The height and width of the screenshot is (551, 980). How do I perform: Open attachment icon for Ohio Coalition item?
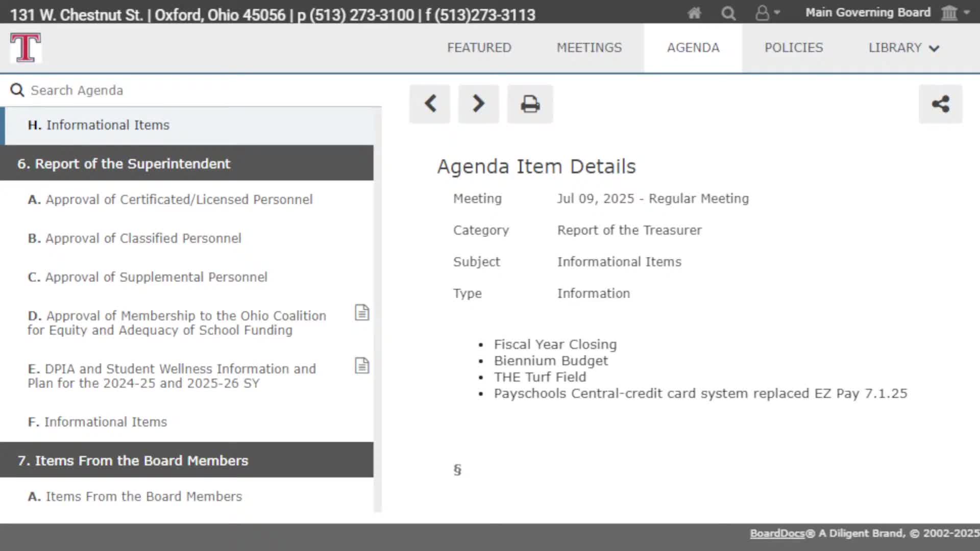pyautogui.click(x=362, y=312)
